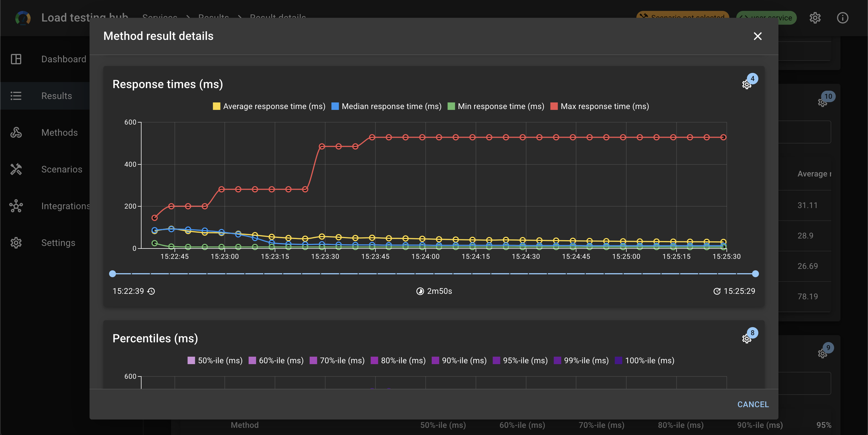Toggle the 60%-ile legend series
The image size is (868, 435).
pos(276,360)
